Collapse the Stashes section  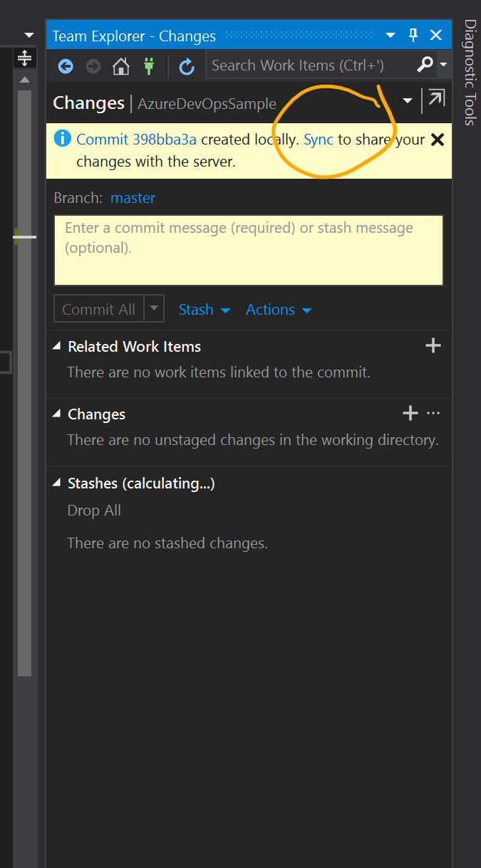tap(57, 483)
